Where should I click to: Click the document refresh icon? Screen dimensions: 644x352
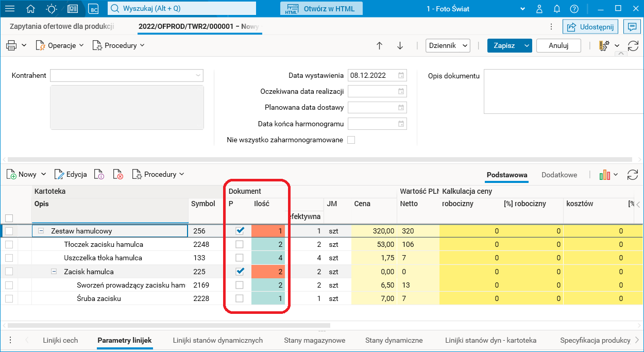[633, 45]
